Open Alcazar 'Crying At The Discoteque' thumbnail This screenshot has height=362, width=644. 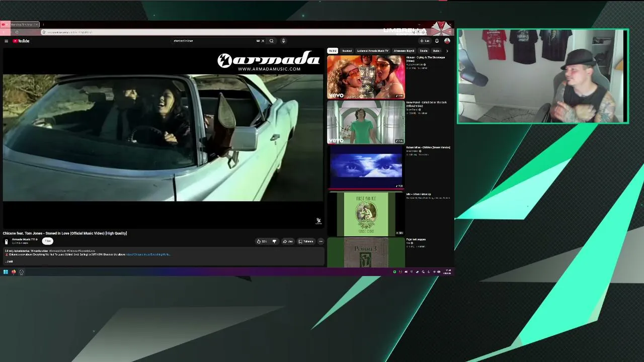[366, 77]
